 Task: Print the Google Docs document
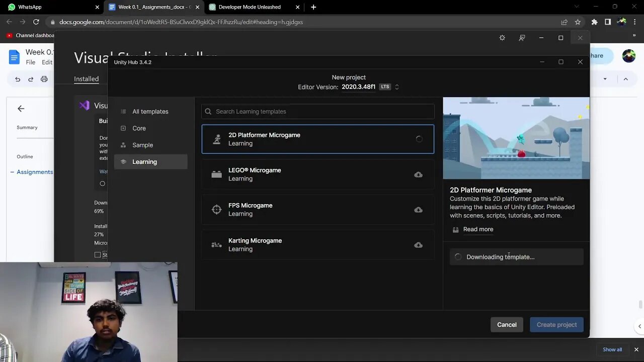click(44, 79)
